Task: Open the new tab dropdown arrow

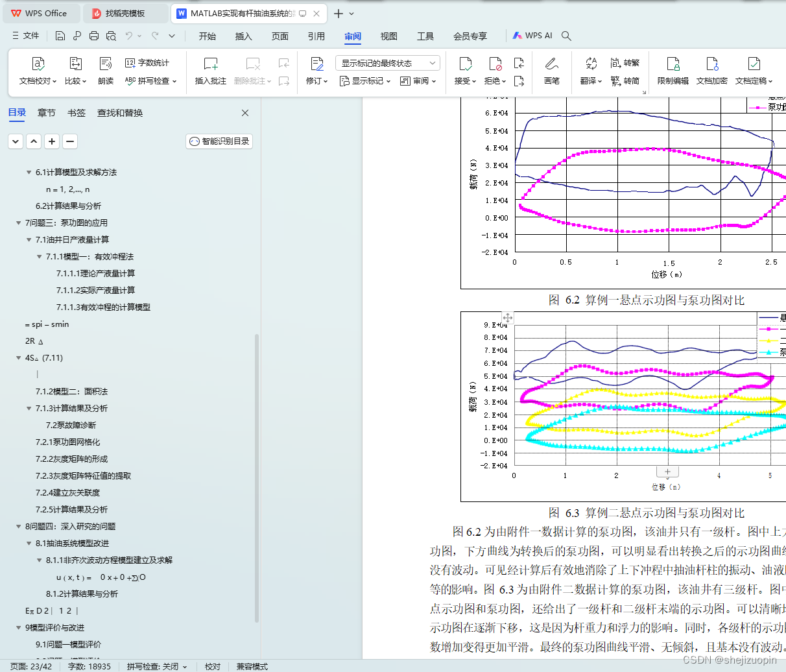Action: (351, 13)
